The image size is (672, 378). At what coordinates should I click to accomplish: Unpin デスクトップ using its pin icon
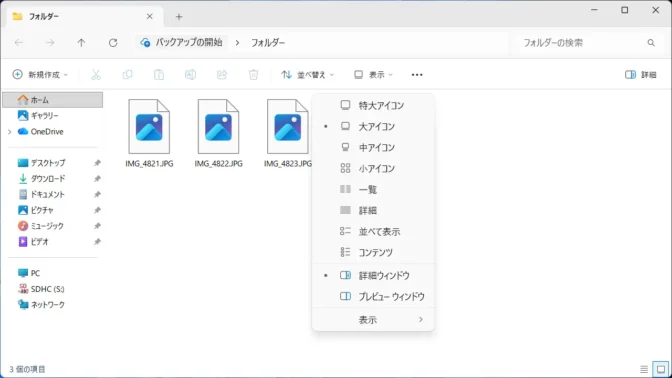(97, 163)
